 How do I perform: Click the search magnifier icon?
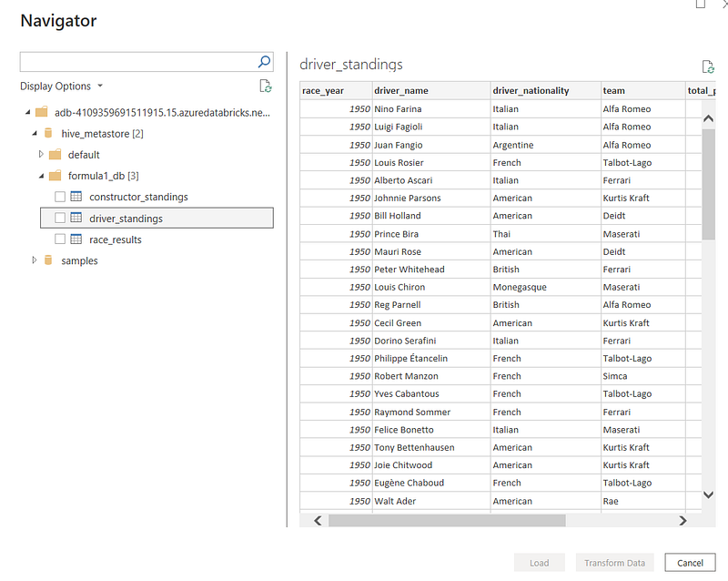[264, 62]
